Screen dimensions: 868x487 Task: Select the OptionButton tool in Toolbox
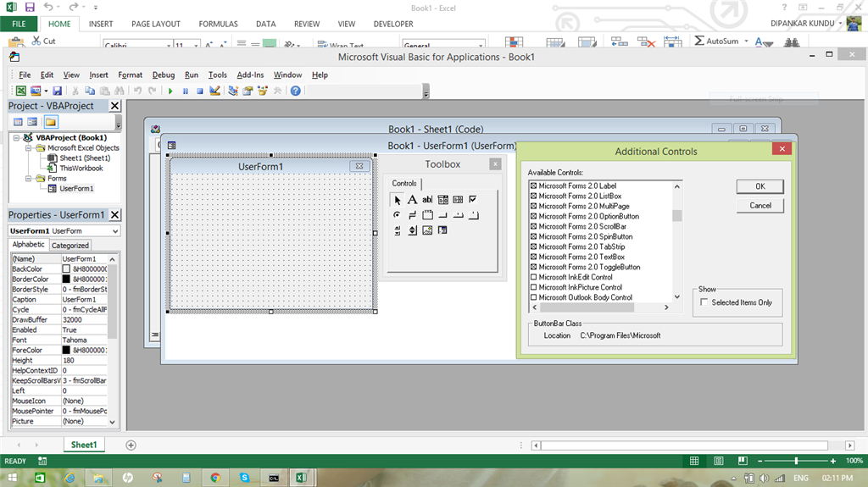click(397, 215)
